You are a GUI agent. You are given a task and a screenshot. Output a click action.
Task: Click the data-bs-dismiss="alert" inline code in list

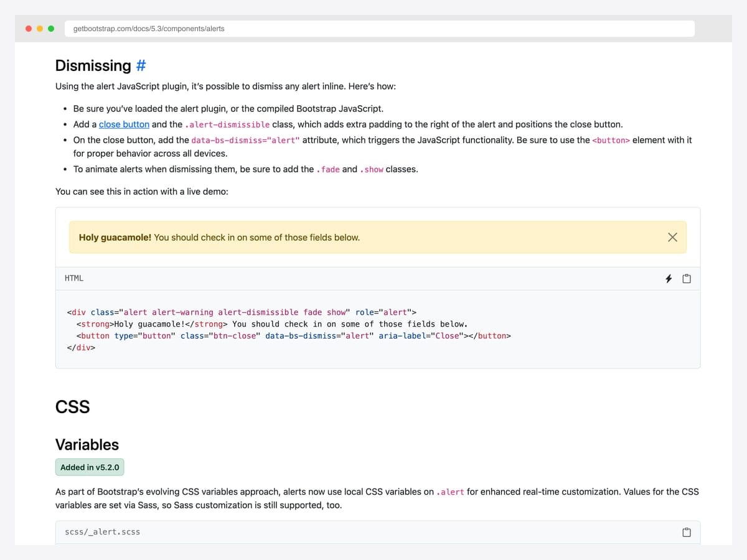coord(245,140)
